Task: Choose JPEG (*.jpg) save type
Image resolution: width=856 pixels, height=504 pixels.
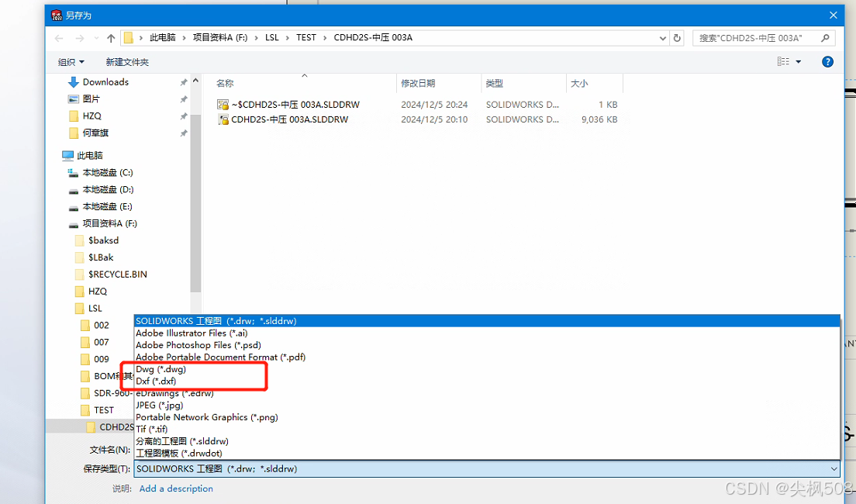Action: (487, 406)
